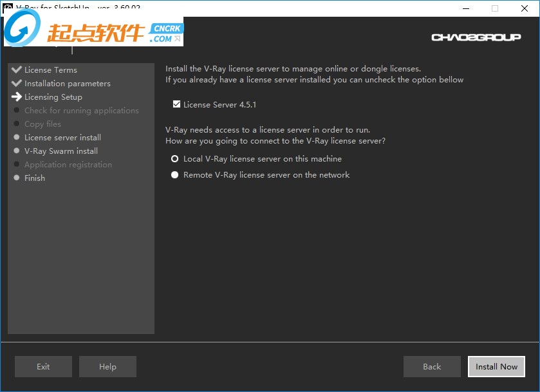Click the bullet beside License server install

click(16, 137)
